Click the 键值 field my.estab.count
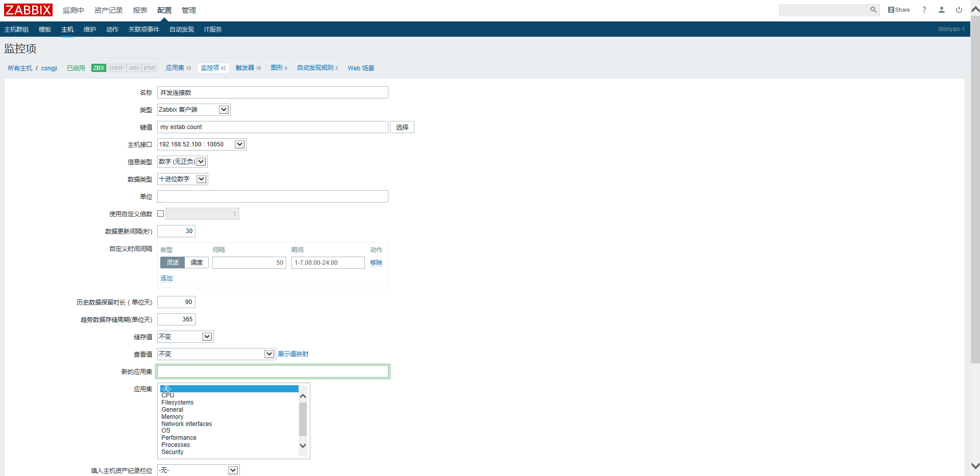The width and height of the screenshot is (980, 476). (x=273, y=127)
